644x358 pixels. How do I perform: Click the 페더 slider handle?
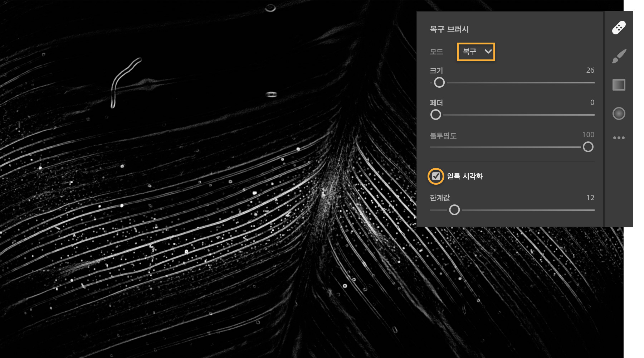pos(435,115)
